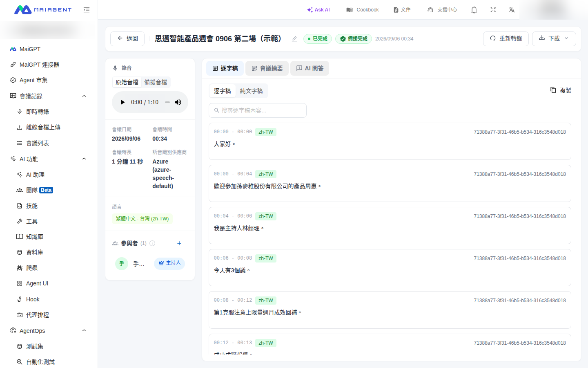Go back with 返回 button
588x368 pixels.
pos(127,38)
